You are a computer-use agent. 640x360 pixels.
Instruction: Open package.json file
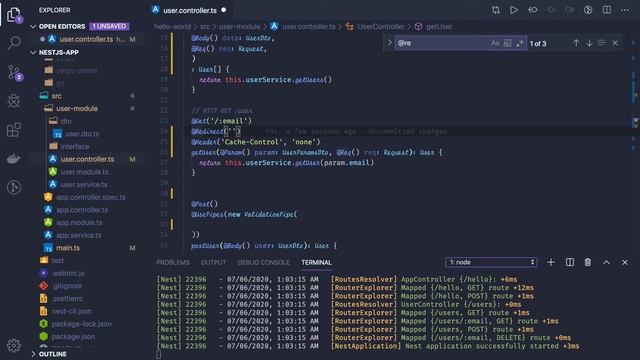tap(73, 336)
